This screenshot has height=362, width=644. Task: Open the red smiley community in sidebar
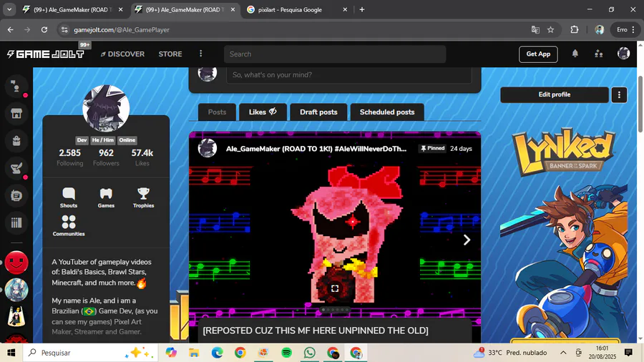pyautogui.click(x=16, y=263)
